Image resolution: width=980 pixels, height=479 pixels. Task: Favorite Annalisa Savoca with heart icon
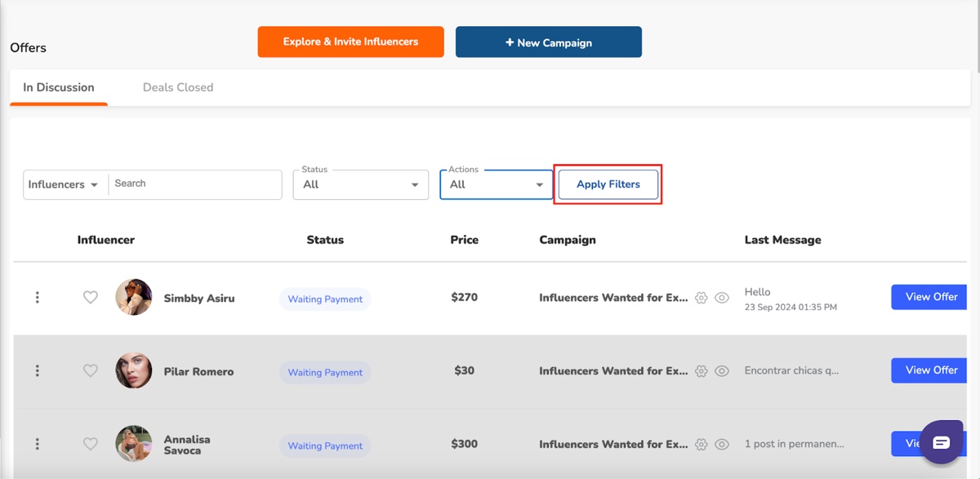(x=91, y=445)
